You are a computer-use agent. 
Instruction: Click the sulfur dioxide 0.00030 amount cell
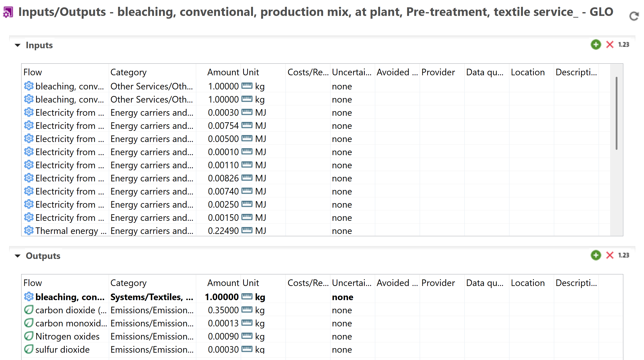pyautogui.click(x=223, y=350)
